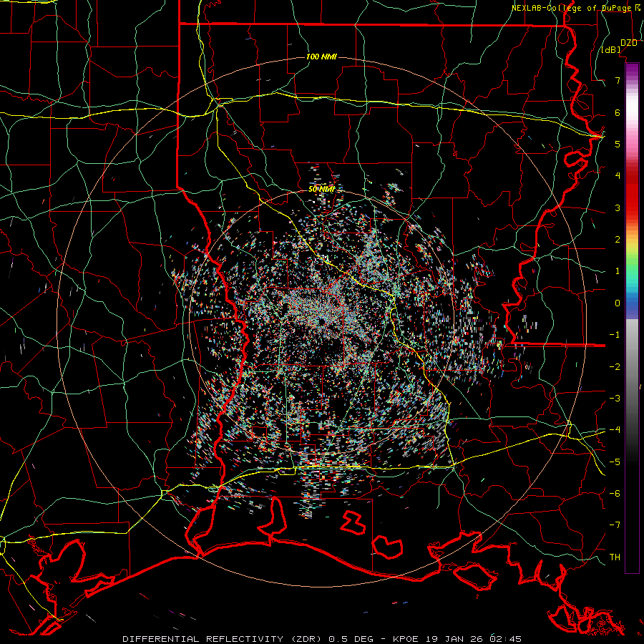644x644 pixels.
Task: Click the "DZD" legend title
Action: [x=629, y=43]
